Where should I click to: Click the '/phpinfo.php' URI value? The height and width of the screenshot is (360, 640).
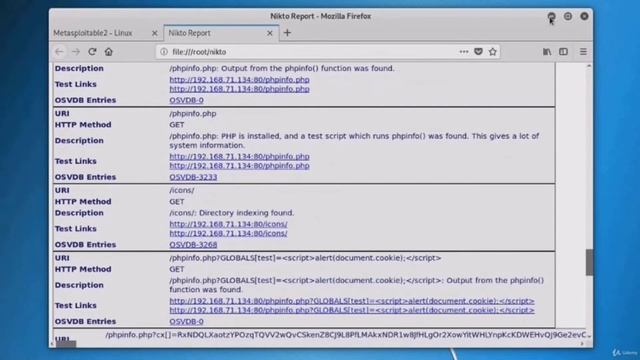click(193, 113)
